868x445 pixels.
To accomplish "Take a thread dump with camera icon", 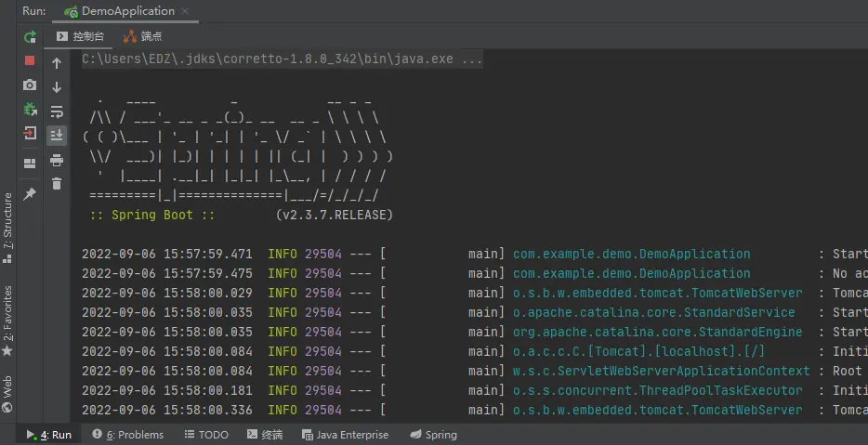I will (30, 85).
